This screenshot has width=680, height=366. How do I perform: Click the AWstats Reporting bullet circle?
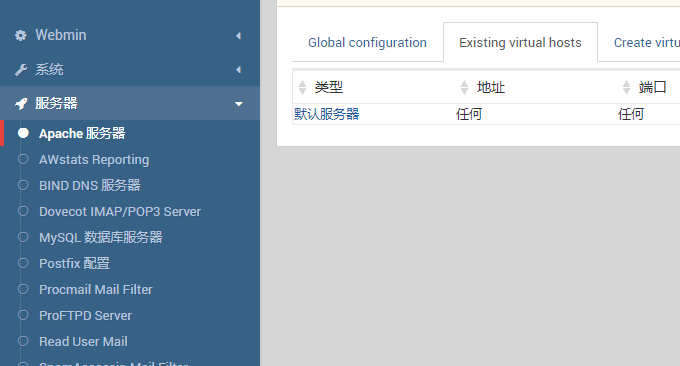click(23, 159)
